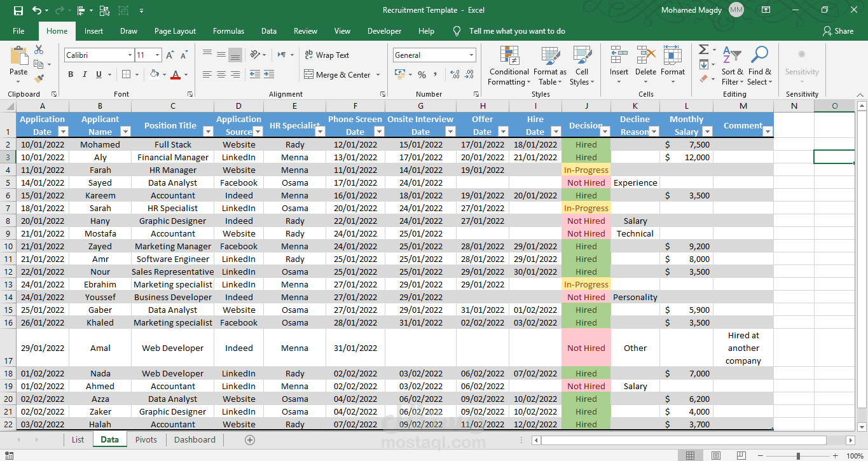Click the Share button

838,31
